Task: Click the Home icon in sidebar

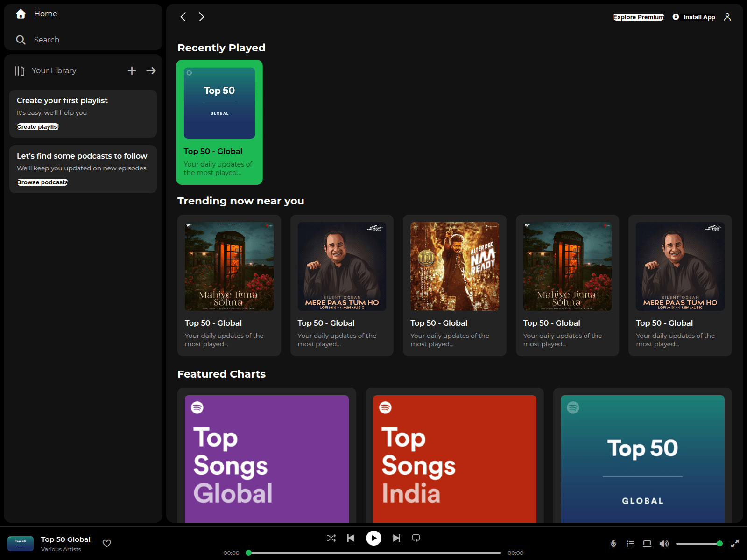Action: point(21,14)
